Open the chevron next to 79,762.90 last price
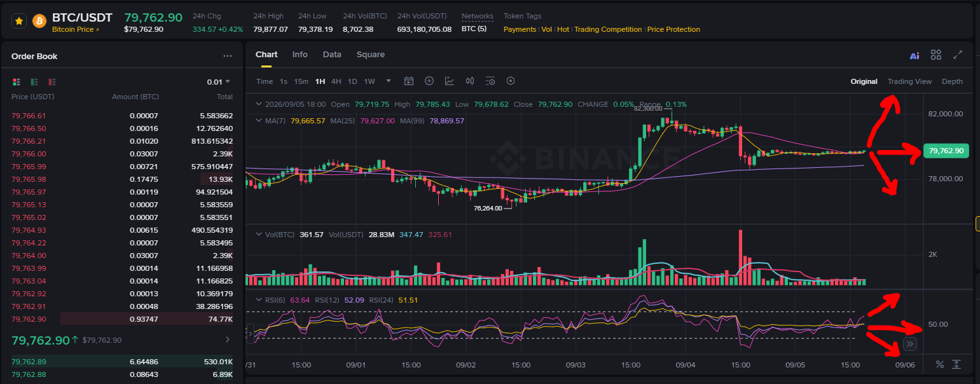 228,340
